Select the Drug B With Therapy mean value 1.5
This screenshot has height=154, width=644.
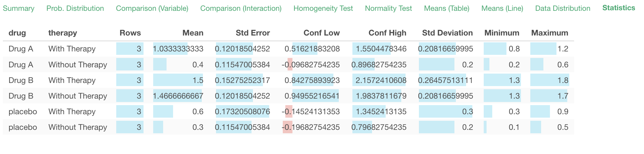coord(198,80)
